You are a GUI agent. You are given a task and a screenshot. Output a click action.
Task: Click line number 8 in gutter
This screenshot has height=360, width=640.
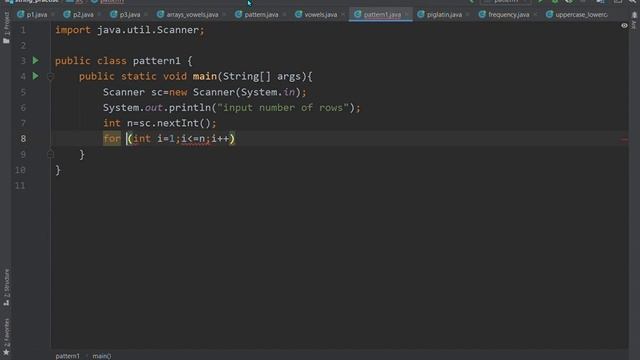pos(23,139)
